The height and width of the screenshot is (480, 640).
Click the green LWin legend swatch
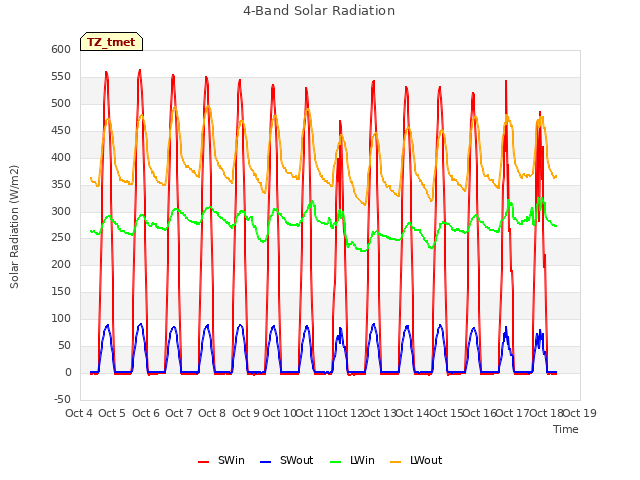(x=336, y=462)
